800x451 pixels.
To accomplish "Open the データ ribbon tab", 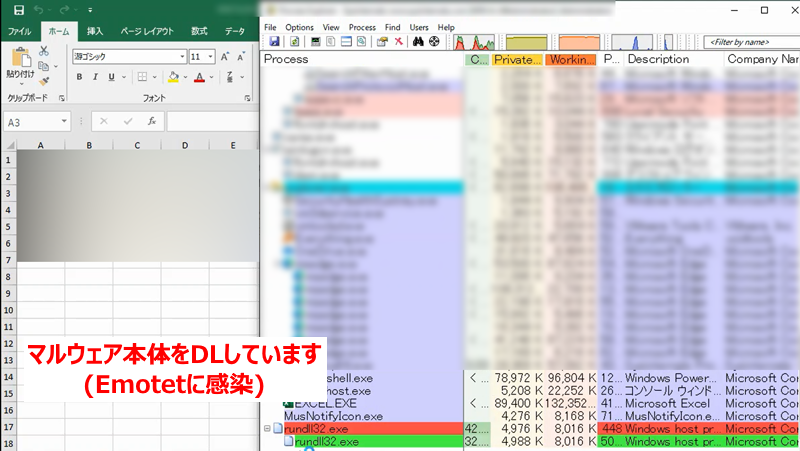I will click(x=235, y=32).
